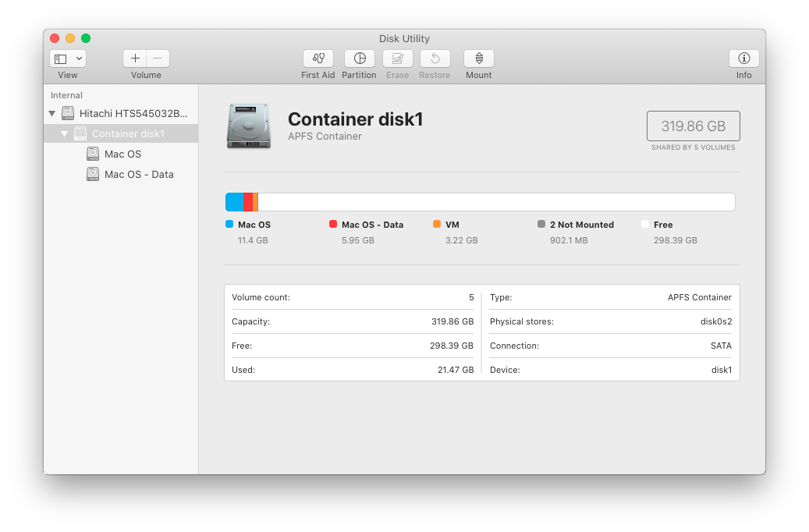Click the Disk Utility window title
This screenshot has width=809, height=532.
pos(404,39)
